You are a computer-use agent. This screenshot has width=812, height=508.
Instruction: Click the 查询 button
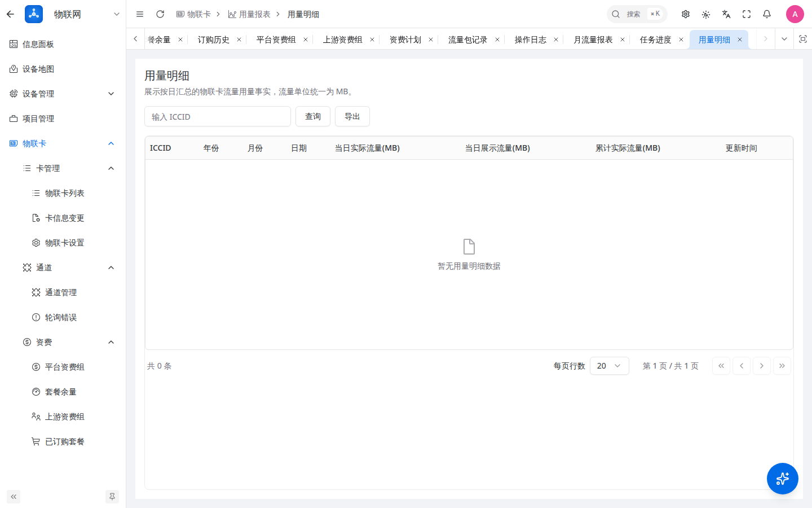(x=313, y=116)
